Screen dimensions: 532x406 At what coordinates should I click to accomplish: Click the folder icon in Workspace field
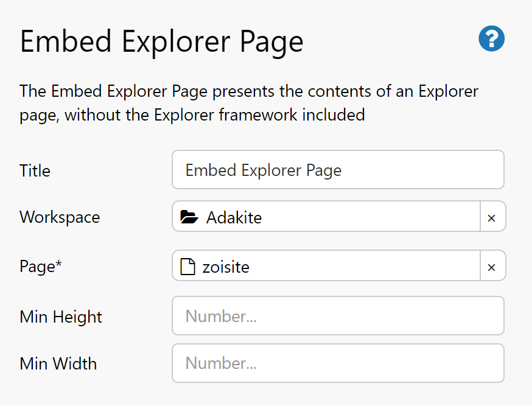pyautogui.click(x=190, y=217)
